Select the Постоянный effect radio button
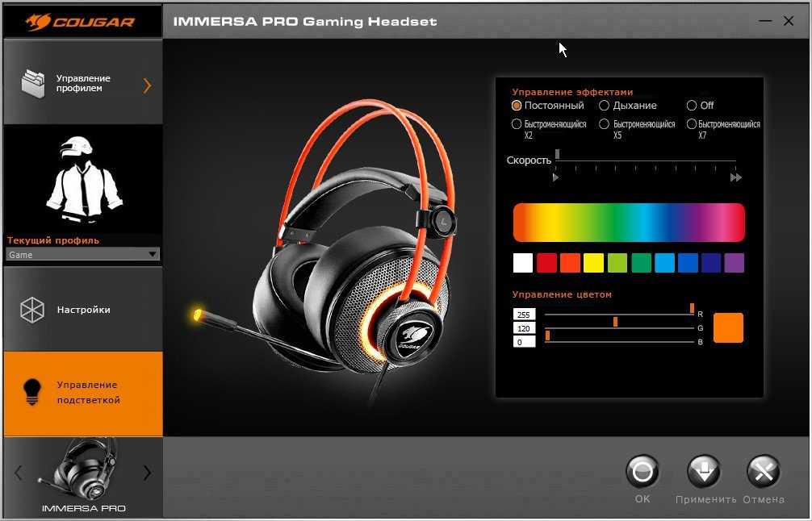The width and height of the screenshot is (812, 521). tap(517, 106)
